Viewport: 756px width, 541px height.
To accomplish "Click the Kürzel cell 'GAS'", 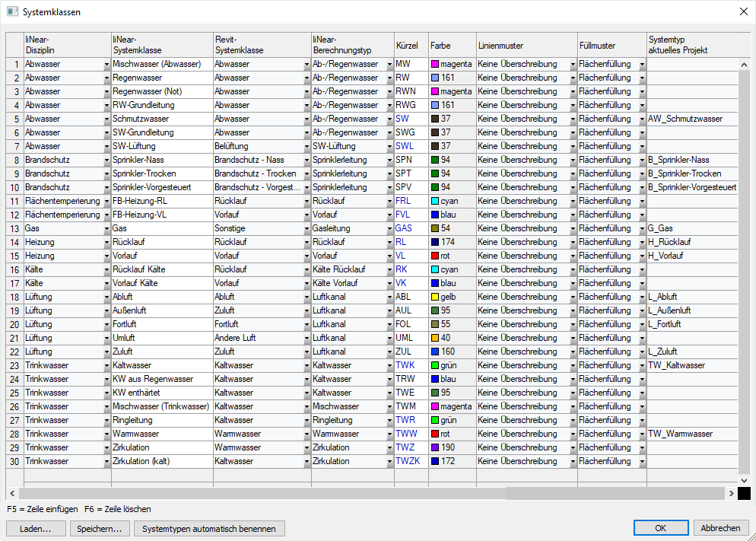I will click(x=411, y=228).
